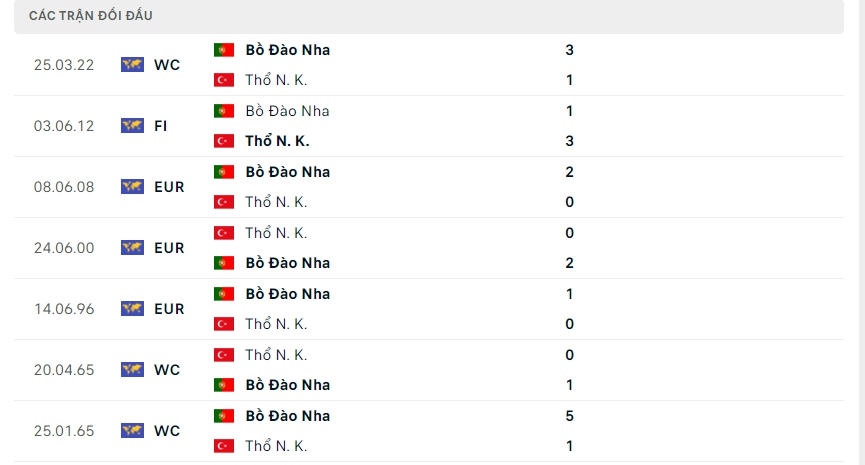Open Bồ Đào Nha team in 20.04.65 match
Image resolution: width=865 pixels, height=465 pixels.
click(x=287, y=385)
